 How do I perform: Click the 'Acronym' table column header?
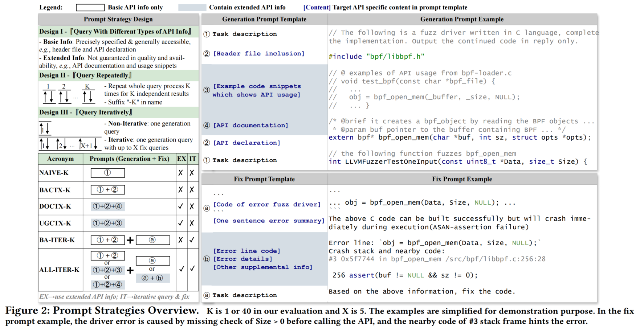(x=60, y=159)
